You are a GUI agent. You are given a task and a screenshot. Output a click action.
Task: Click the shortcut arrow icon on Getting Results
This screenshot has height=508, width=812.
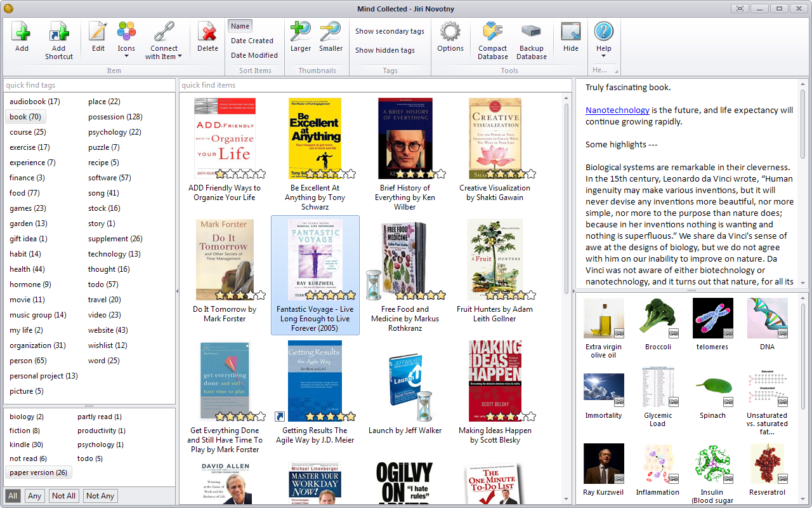coord(278,417)
